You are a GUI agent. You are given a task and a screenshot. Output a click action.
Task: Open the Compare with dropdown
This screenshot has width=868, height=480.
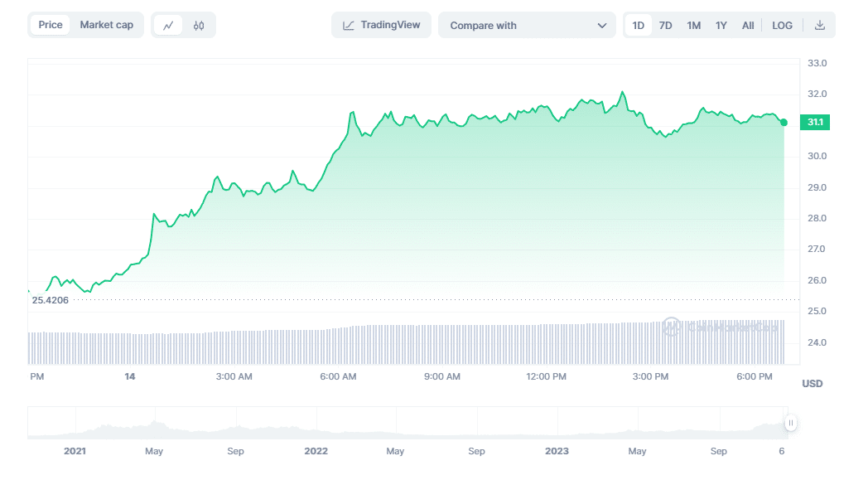pos(527,26)
